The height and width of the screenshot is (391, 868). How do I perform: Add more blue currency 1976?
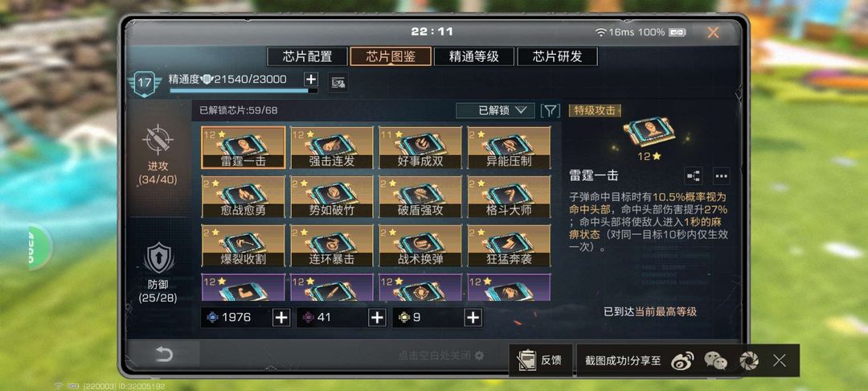[x=281, y=317]
